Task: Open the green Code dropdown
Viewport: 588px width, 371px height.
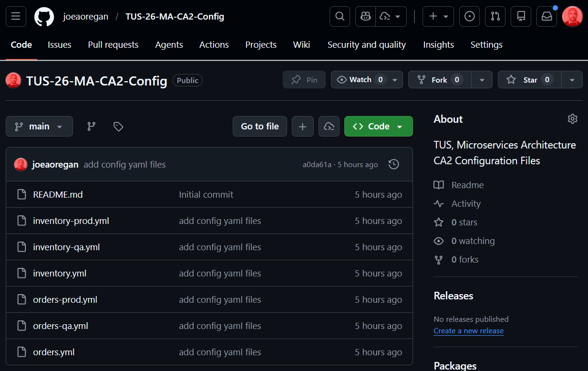Action: click(x=379, y=127)
